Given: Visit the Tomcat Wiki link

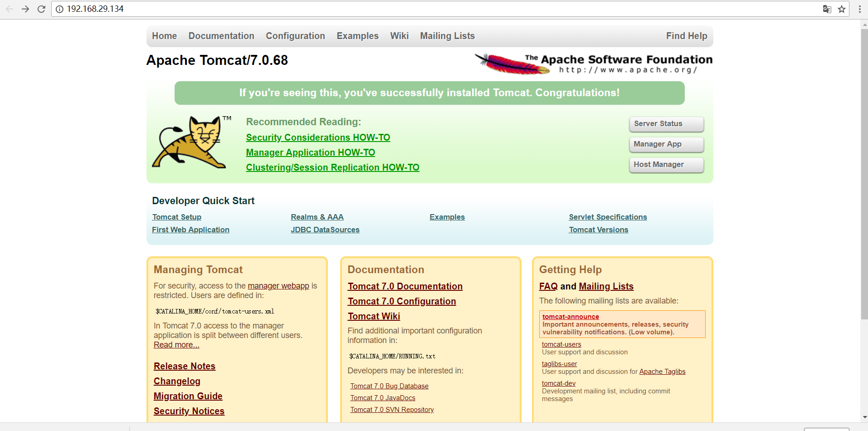Looking at the screenshot, I should click(374, 316).
